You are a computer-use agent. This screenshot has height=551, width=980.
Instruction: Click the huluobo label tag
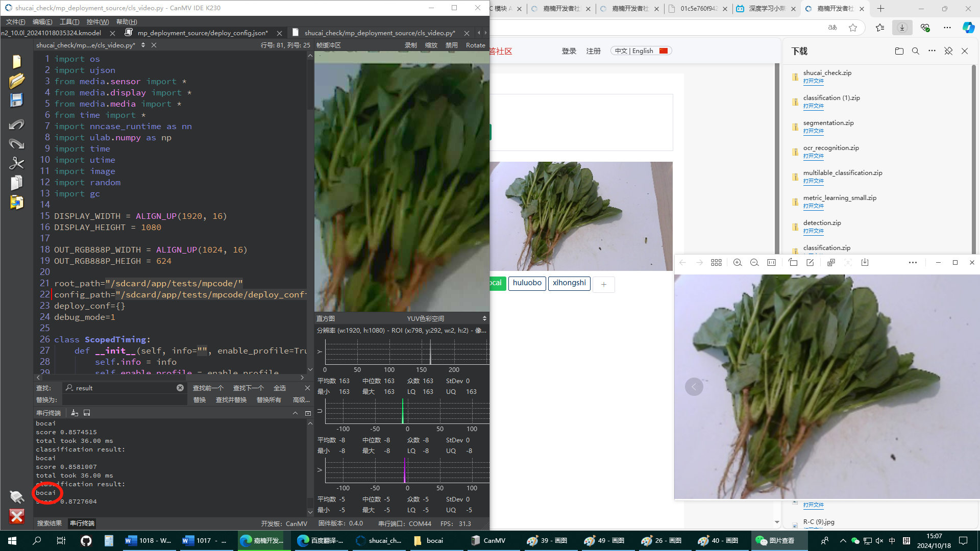(x=527, y=283)
